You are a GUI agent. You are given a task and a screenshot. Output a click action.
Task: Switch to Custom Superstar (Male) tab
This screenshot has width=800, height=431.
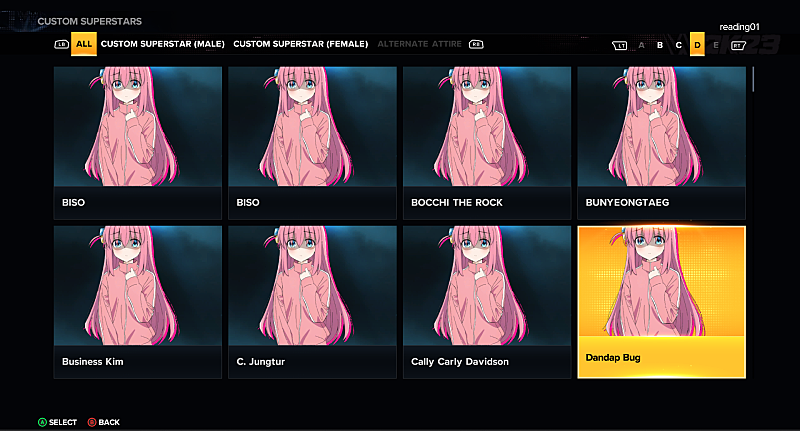coord(163,44)
